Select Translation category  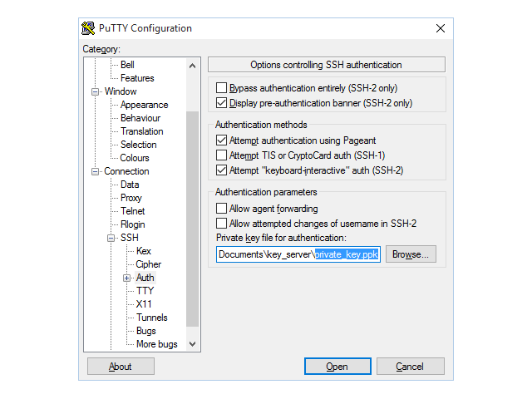(x=142, y=131)
